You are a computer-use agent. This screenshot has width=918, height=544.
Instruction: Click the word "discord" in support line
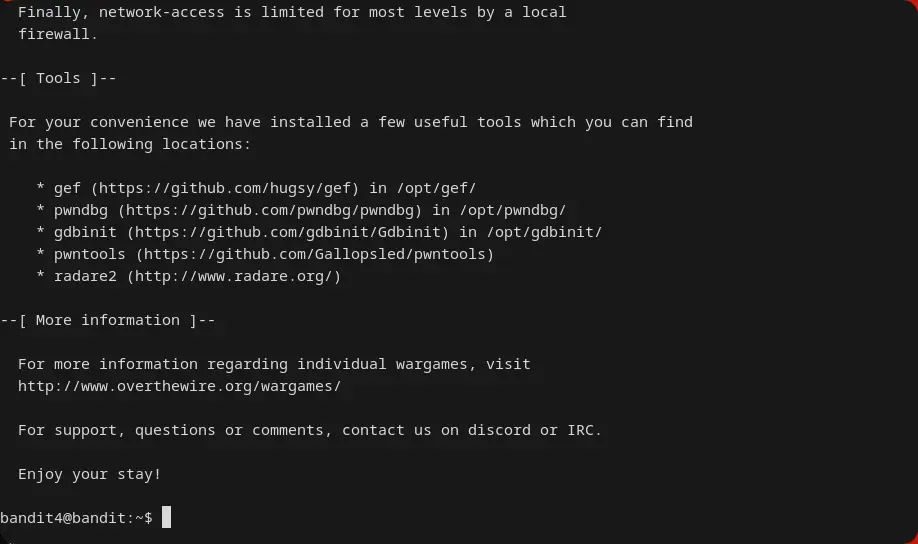coord(499,430)
